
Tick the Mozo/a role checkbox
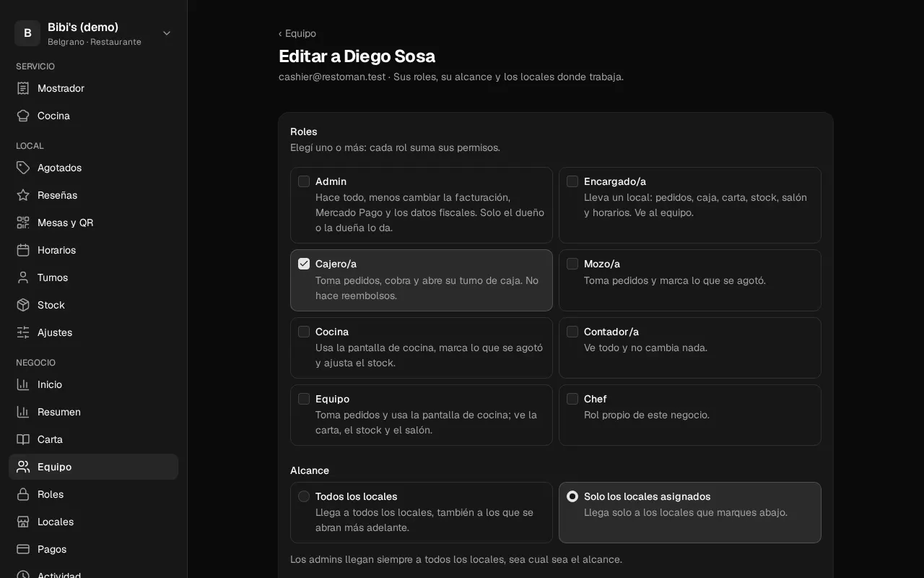(572, 264)
